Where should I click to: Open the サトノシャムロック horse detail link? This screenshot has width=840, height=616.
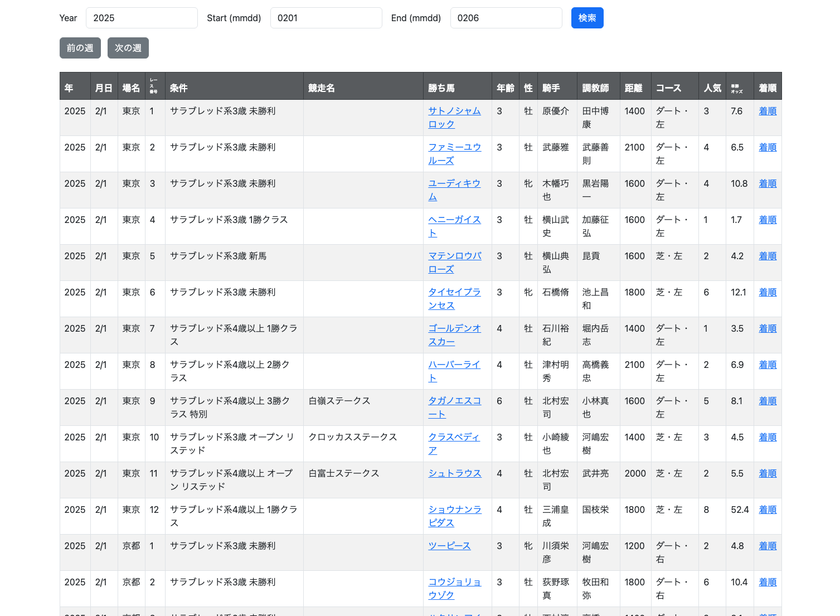(454, 118)
